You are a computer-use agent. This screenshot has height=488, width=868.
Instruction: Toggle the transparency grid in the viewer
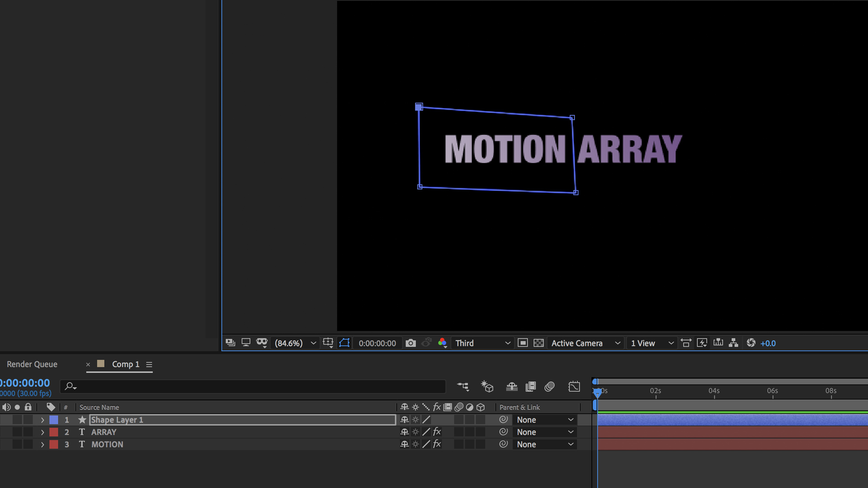pyautogui.click(x=539, y=343)
